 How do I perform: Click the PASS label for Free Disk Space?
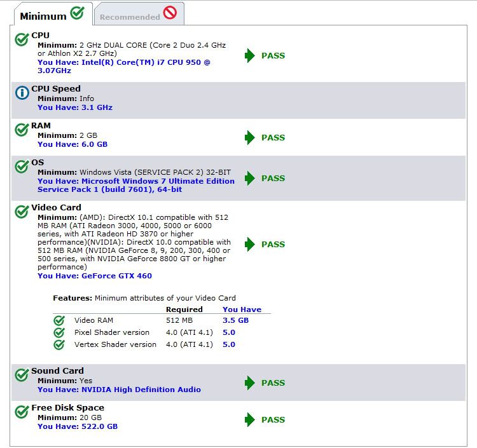tap(273, 420)
